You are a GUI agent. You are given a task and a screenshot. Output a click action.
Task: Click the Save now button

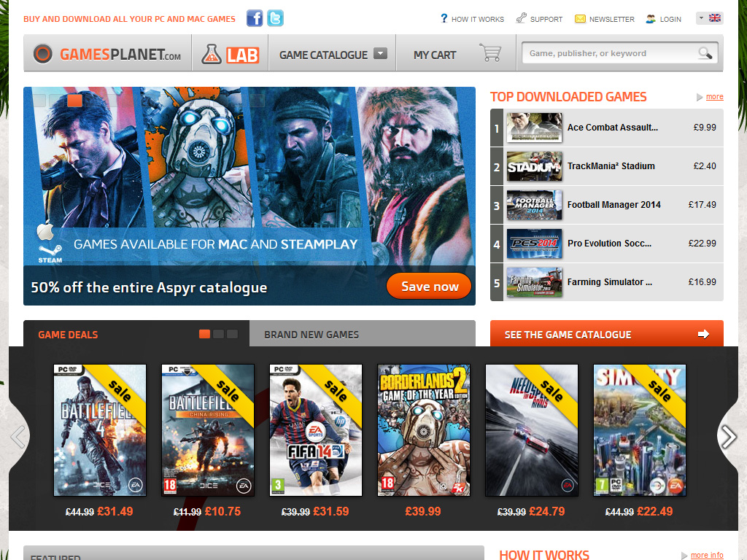click(x=429, y=286)
